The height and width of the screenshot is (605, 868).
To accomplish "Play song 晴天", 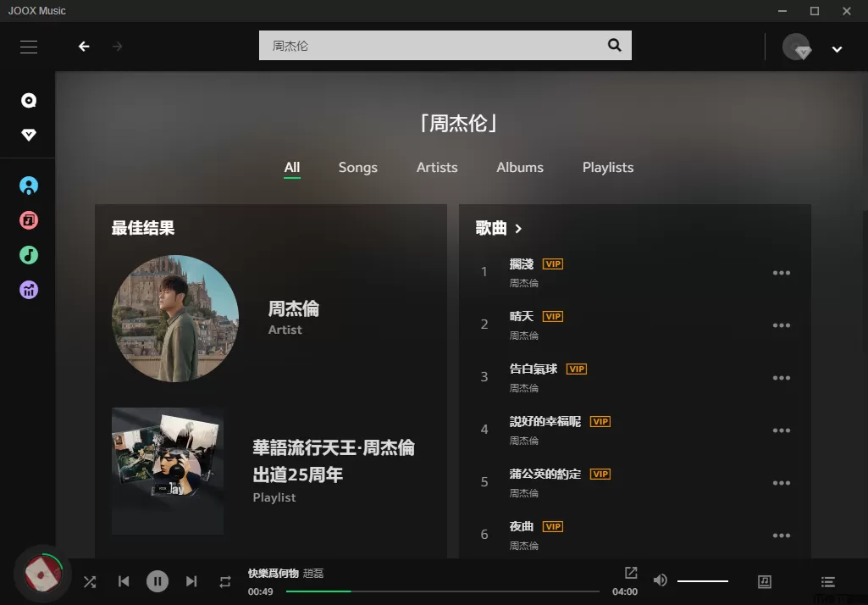I will pos(522,316).
